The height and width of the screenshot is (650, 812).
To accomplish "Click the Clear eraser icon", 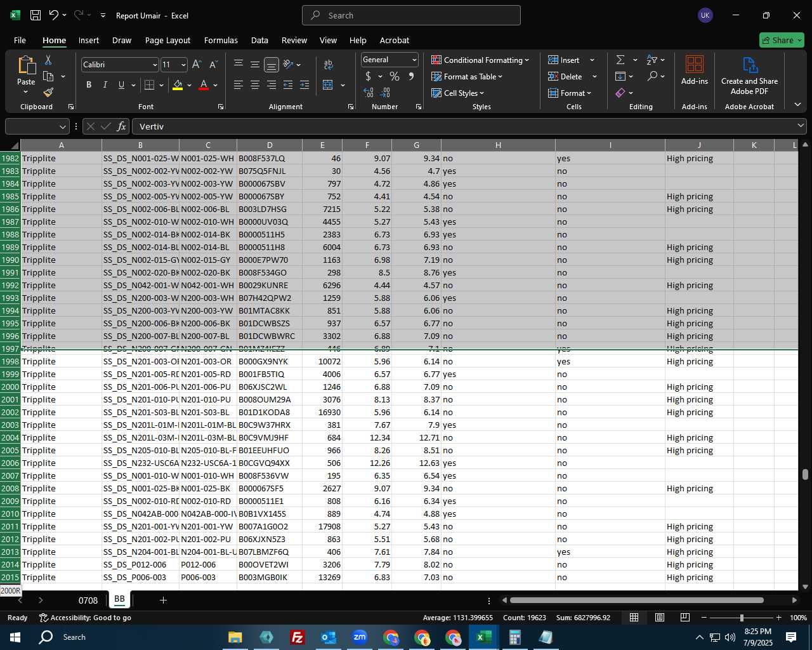I will coord(620,93).
